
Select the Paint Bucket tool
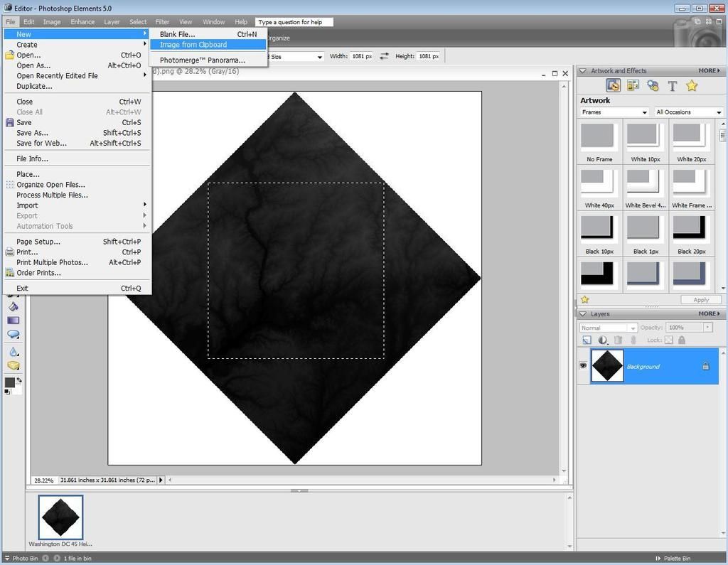click(14, 306)
